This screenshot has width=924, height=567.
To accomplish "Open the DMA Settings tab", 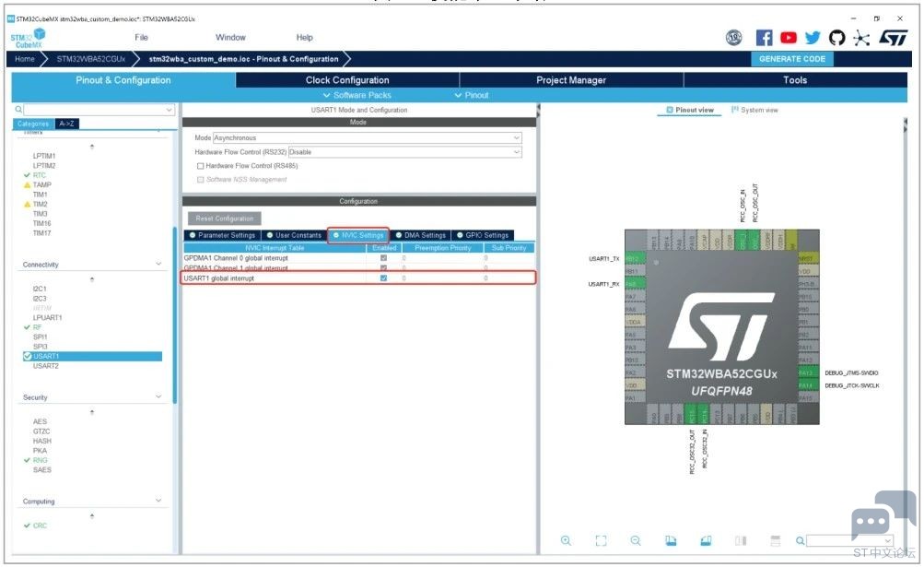I will point(420,235).
